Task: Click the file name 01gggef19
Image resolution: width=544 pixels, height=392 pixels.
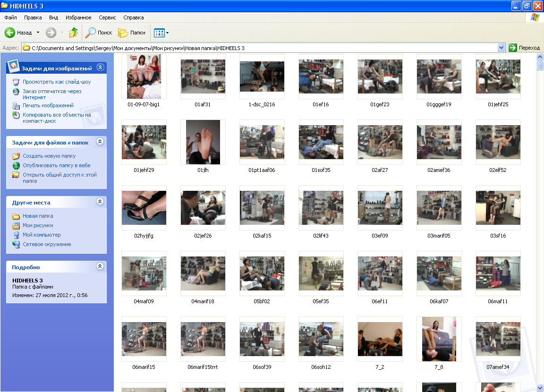Action: 439,104
